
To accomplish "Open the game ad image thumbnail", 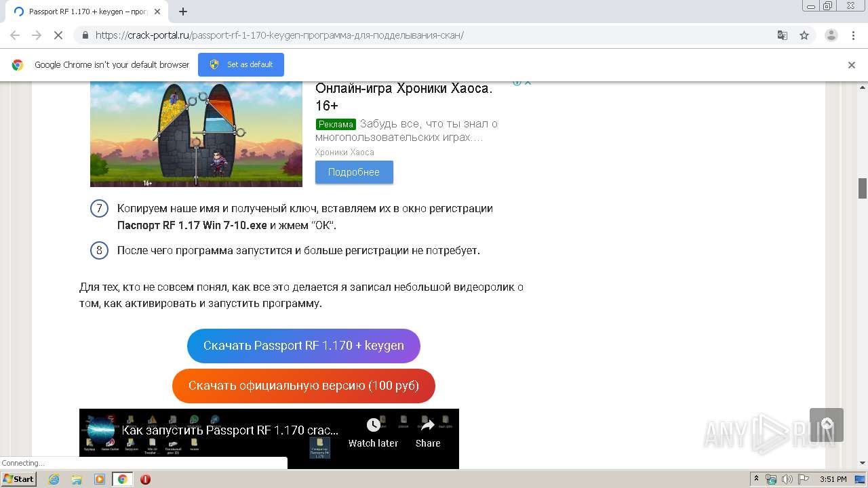I will point(196,133).
